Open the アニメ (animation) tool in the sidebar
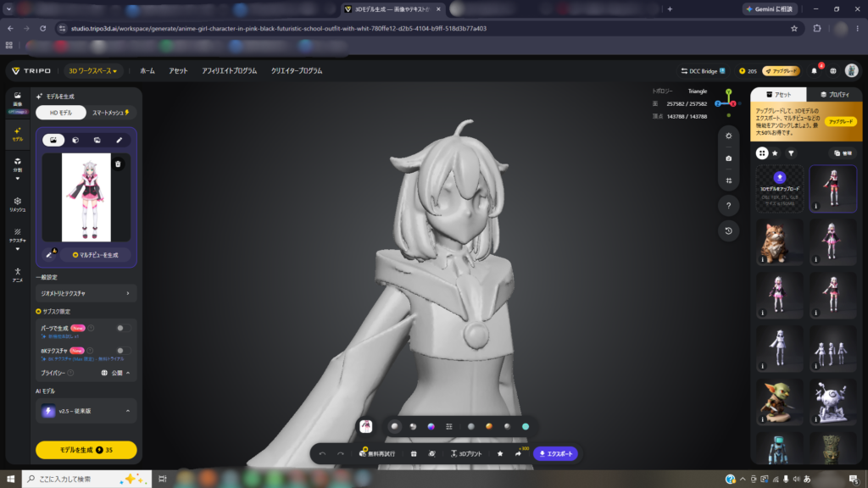The image size is (868, 488). (x=18, y=274)
